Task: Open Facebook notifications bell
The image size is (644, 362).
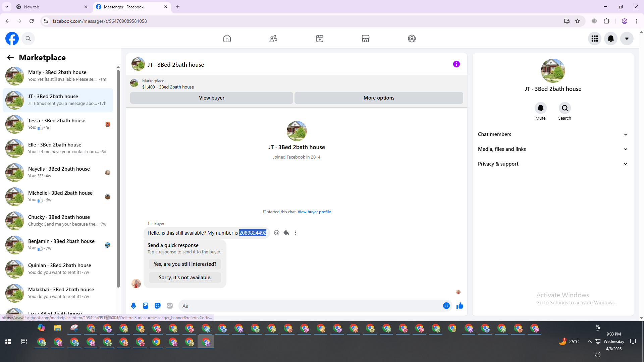Action: pyautogui.click(x=611, y=39)
